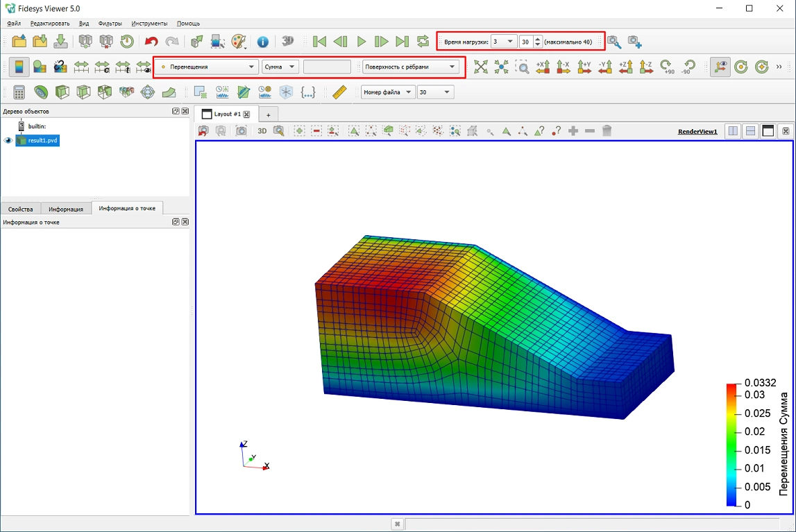Click the rescale to data range icon
The image size is (796, 532).
[x=81, y=67]
